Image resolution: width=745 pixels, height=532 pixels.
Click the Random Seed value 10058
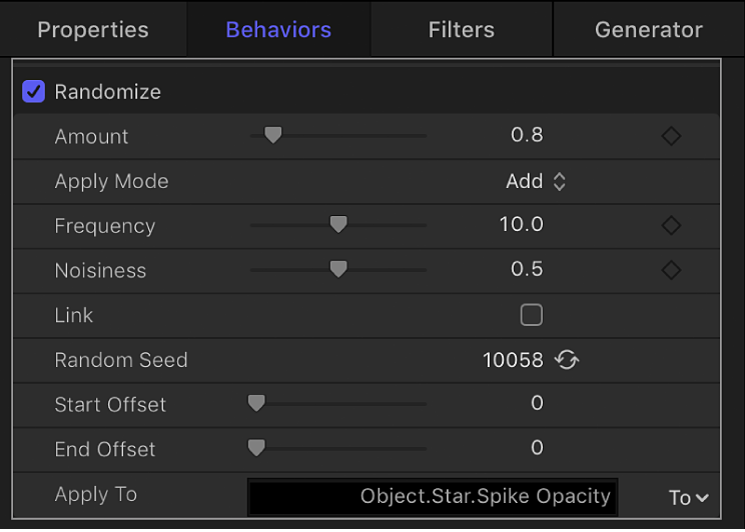click(x=513, y=360)
